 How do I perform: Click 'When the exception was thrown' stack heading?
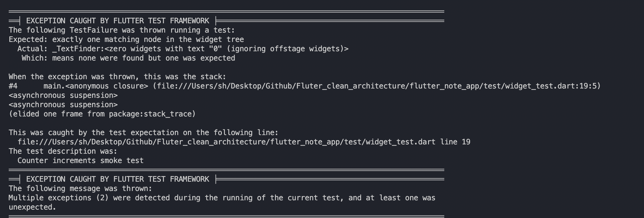(117, 77)
